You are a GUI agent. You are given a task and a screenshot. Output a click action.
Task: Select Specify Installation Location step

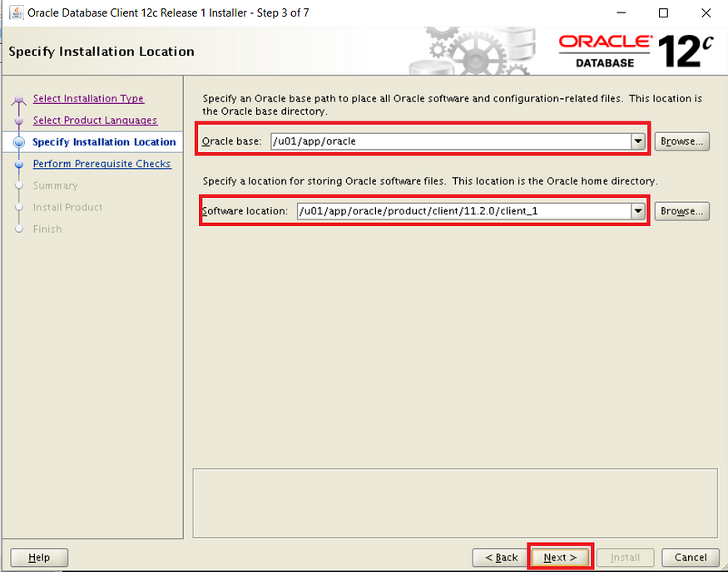click(104, 142)
